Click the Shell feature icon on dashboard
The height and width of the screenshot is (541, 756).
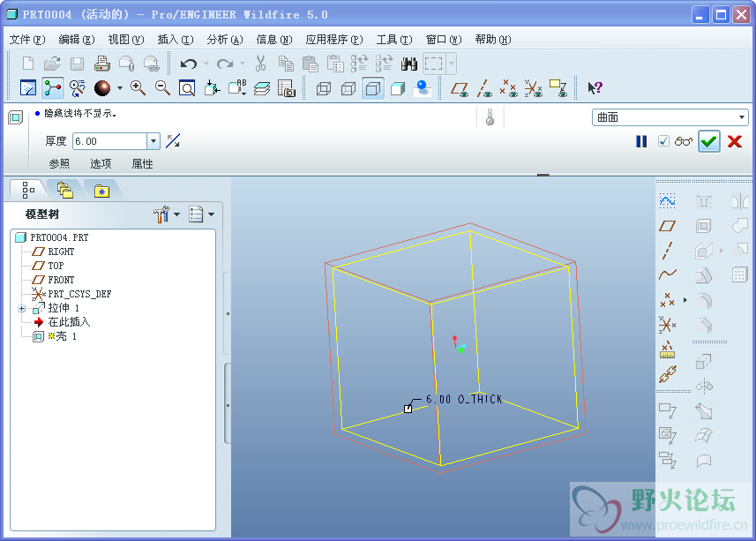15,117
